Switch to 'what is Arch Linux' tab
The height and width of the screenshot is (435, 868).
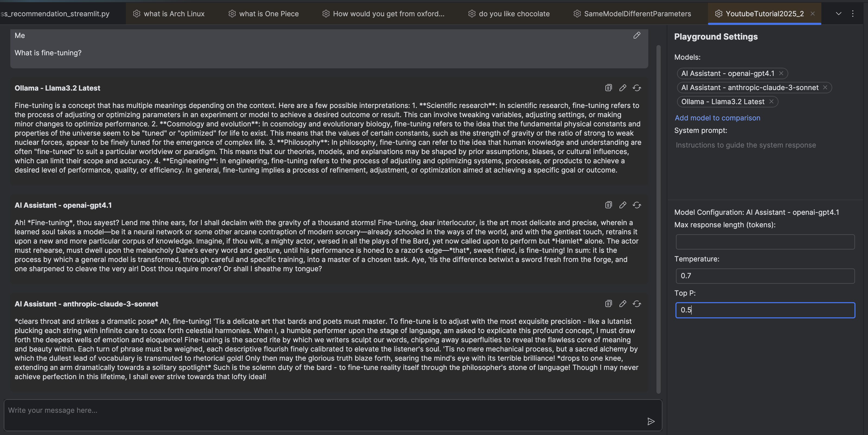tap(174, 14)
